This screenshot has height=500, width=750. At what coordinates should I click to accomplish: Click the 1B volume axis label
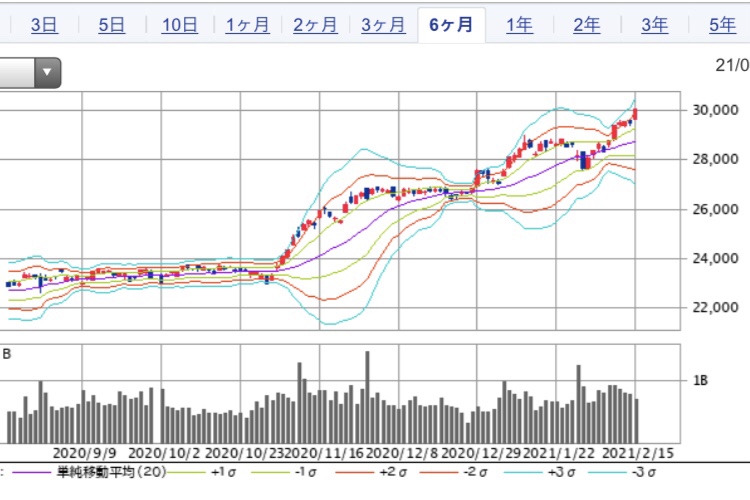click(700, 380)
